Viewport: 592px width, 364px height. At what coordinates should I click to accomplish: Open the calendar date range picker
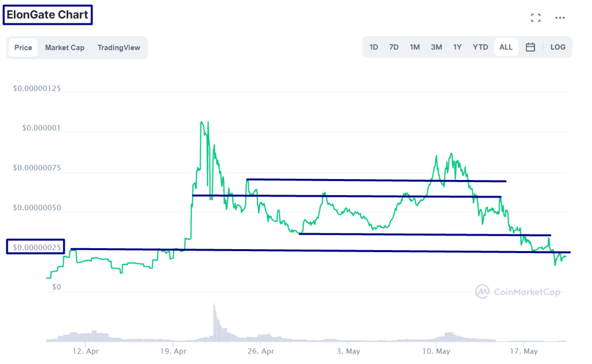tap(530, 47)
